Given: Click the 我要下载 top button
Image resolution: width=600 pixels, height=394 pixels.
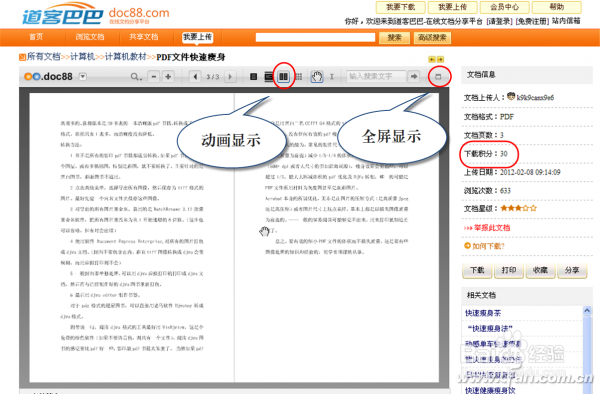Looking at the screenshot, I should click(401, 7).
